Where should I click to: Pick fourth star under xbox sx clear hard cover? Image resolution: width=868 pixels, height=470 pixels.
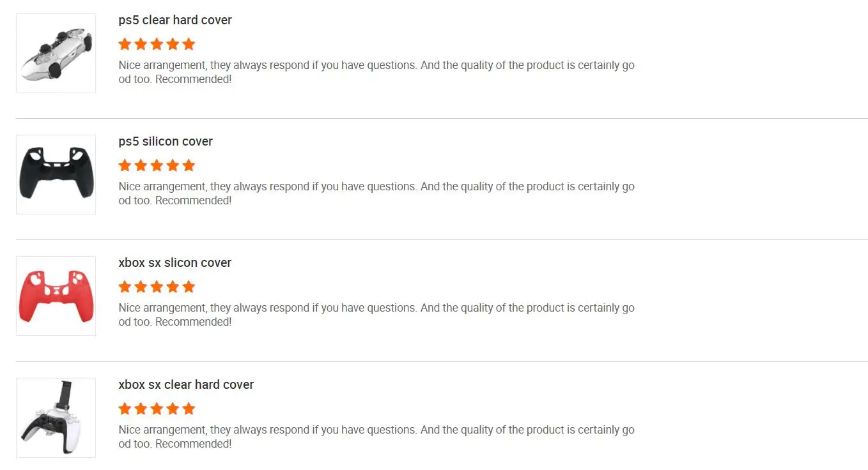click(173, 409)
